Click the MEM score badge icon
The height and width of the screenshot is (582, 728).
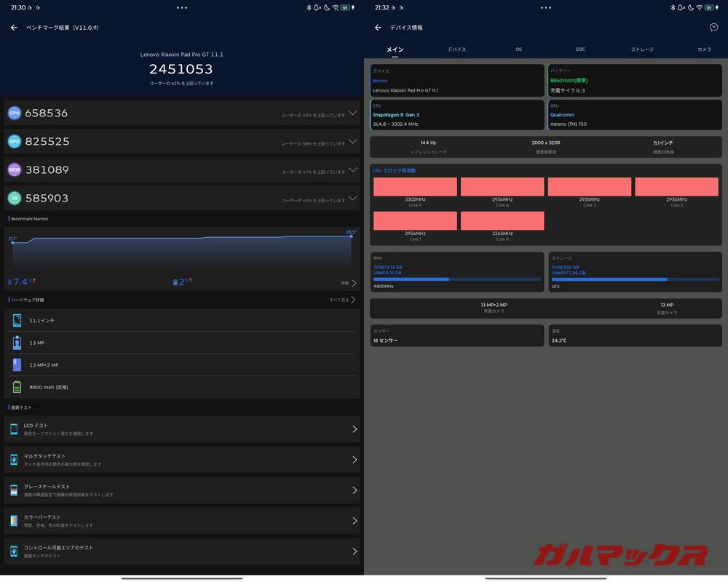(x=14, y=170)
